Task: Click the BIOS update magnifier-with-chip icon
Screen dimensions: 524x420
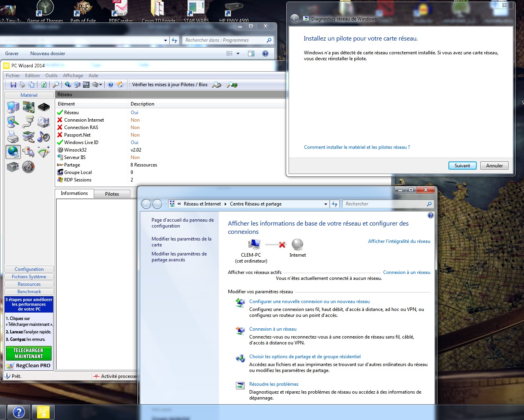Action: pos(232,85)
